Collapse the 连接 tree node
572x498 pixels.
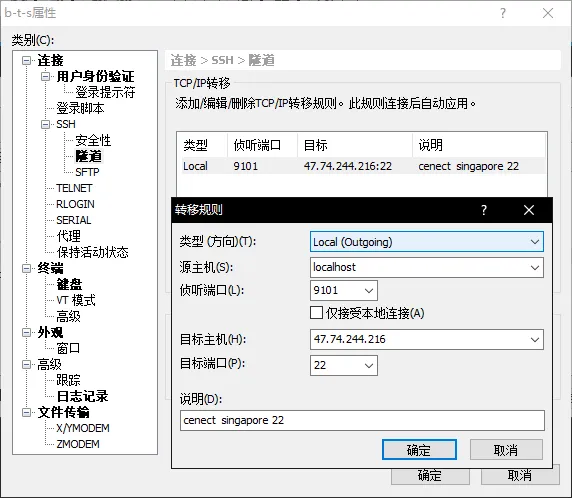click(26, 60)
